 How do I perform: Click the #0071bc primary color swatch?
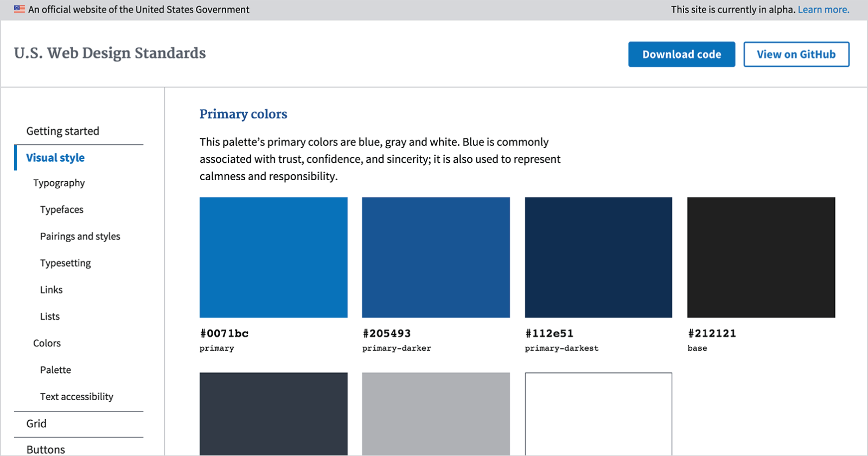tap(273, 257)
